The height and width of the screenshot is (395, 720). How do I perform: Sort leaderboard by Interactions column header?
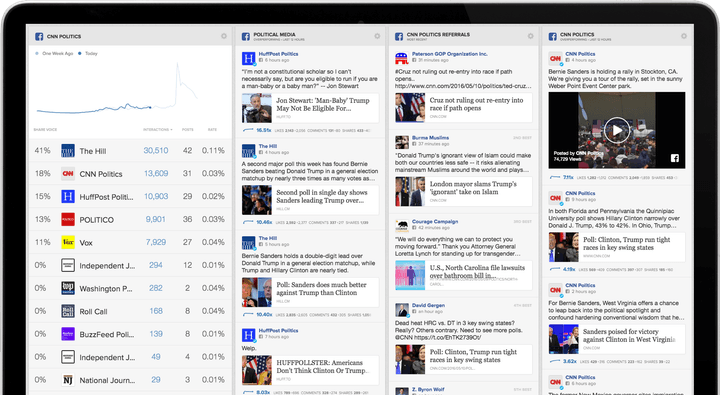click(x=158, y=130)
